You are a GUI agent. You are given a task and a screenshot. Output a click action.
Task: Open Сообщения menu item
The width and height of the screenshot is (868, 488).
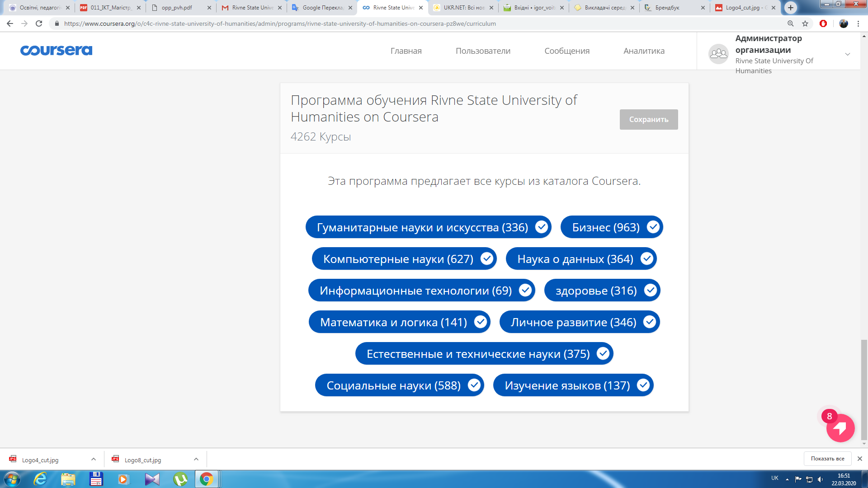567,51
